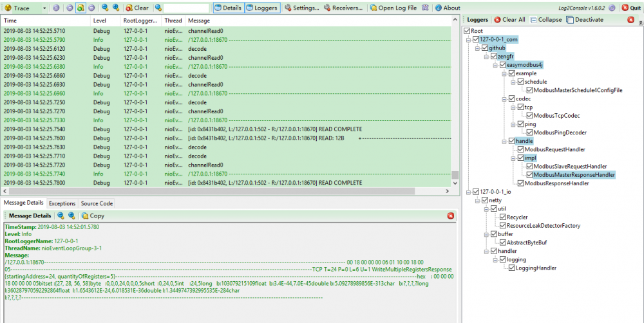Click Deactivate in Loggers panel
The width and height of the screenshot is (644, 323).
point(585,20)
